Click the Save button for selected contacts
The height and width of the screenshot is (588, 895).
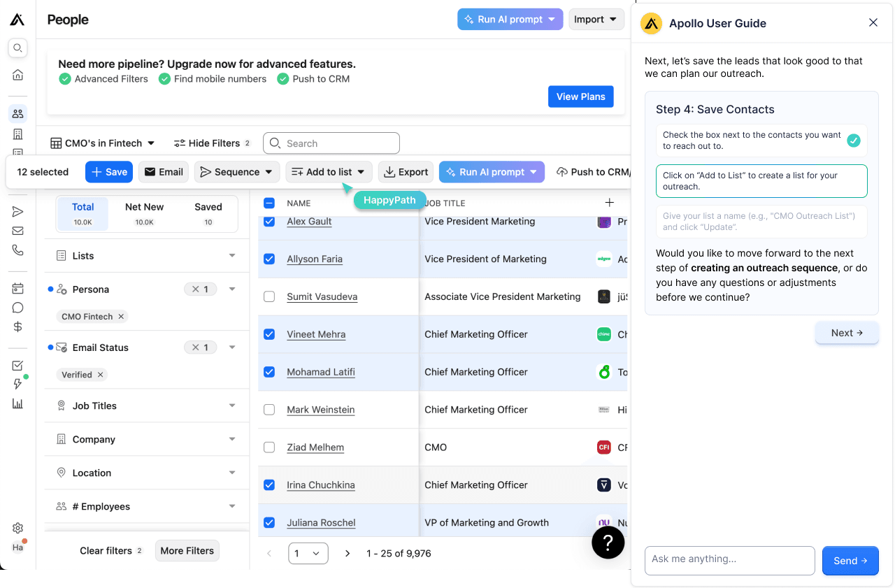click(x=109, y=172)
